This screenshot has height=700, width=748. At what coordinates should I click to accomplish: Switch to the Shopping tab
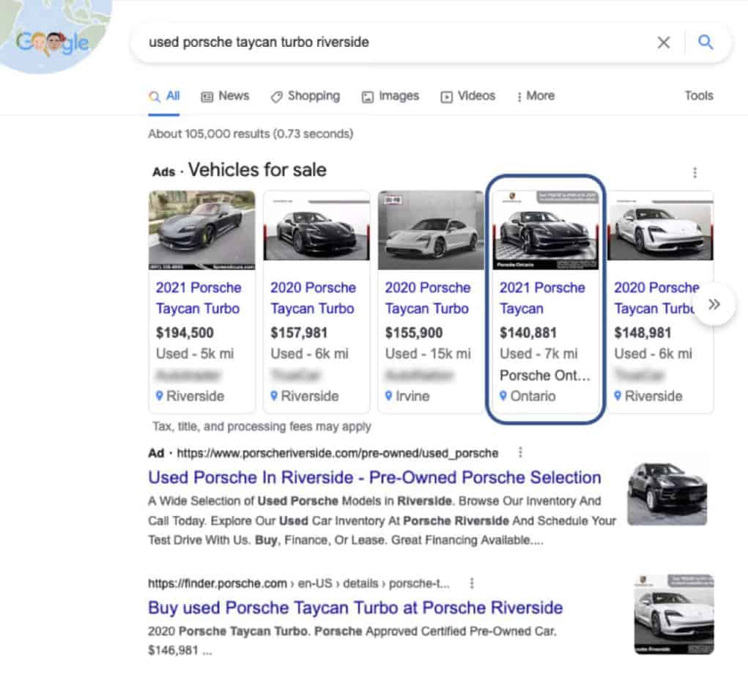[x=306, y=96]
